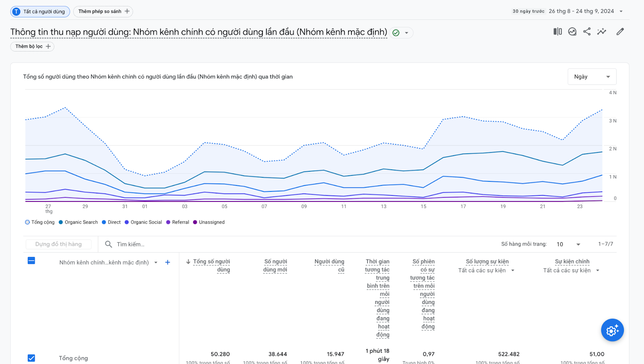The image size is (644, 364).
Task: Click the Sự kiện chính column header
Action: tap(572, 261)
